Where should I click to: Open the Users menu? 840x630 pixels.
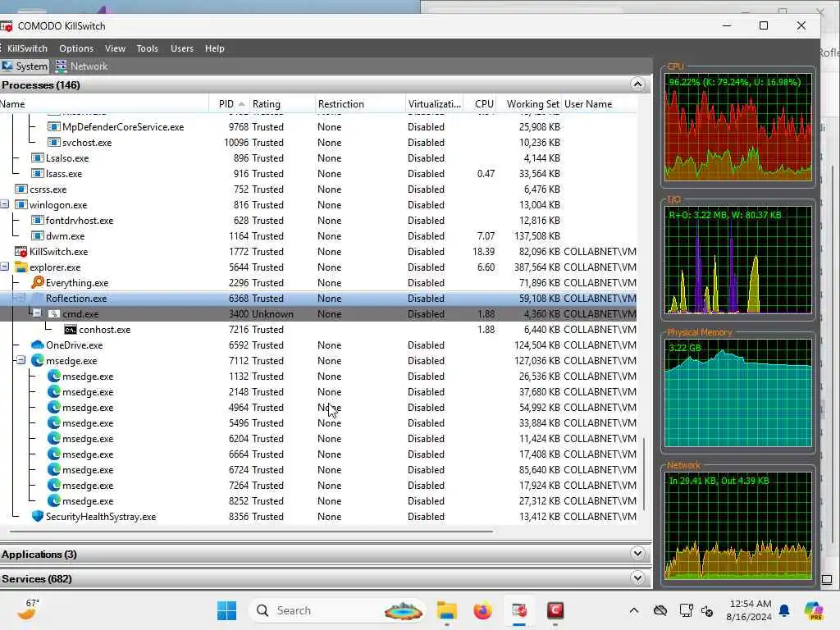click(182, 48)
